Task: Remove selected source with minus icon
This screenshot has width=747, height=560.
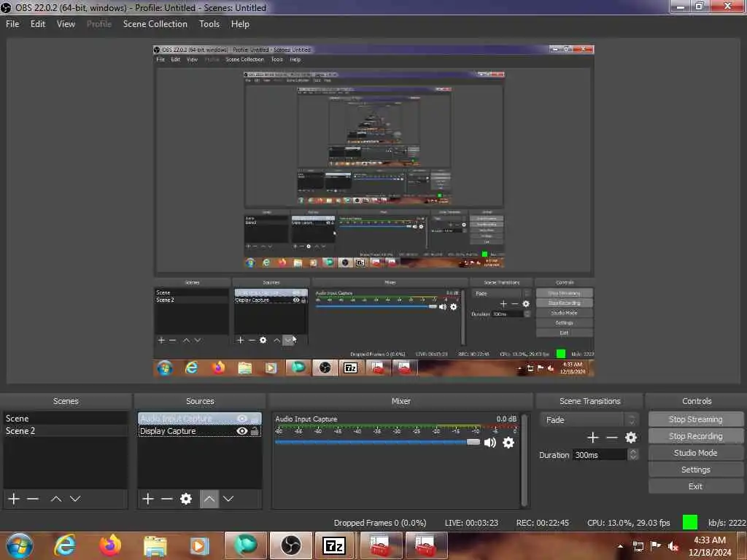Action: (167, 499)
